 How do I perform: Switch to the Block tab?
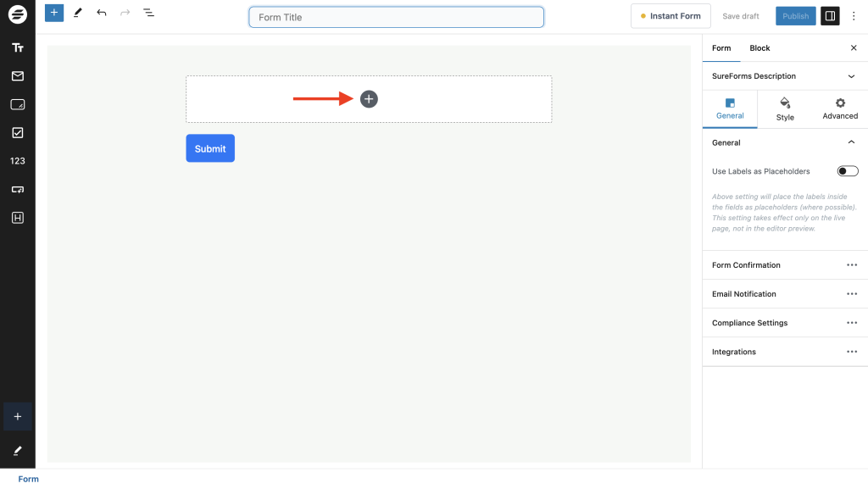(759, 48)
